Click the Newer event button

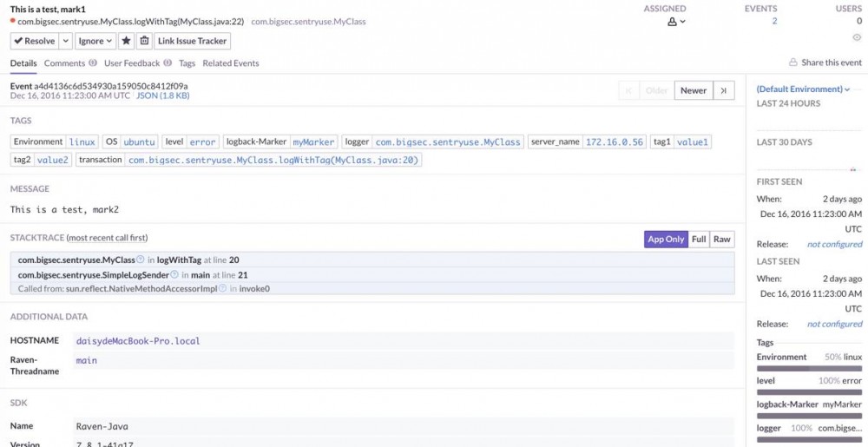point(694,91)
